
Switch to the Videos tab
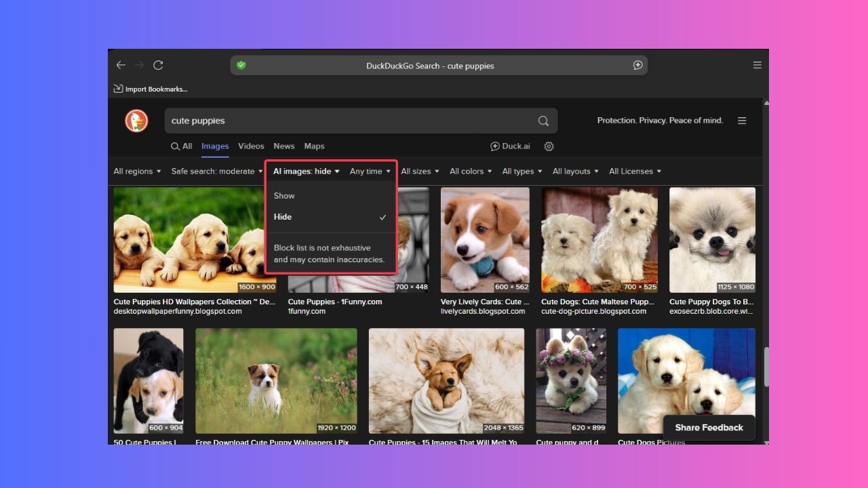(x=251, y=146)
